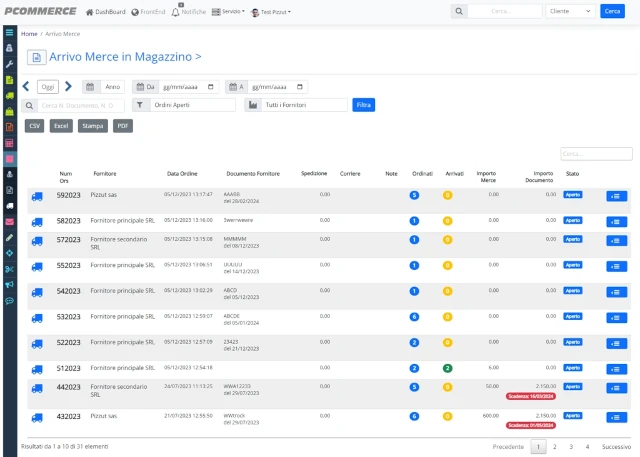Click the blue four-arrow move sidebar icon

pos(9,253)
